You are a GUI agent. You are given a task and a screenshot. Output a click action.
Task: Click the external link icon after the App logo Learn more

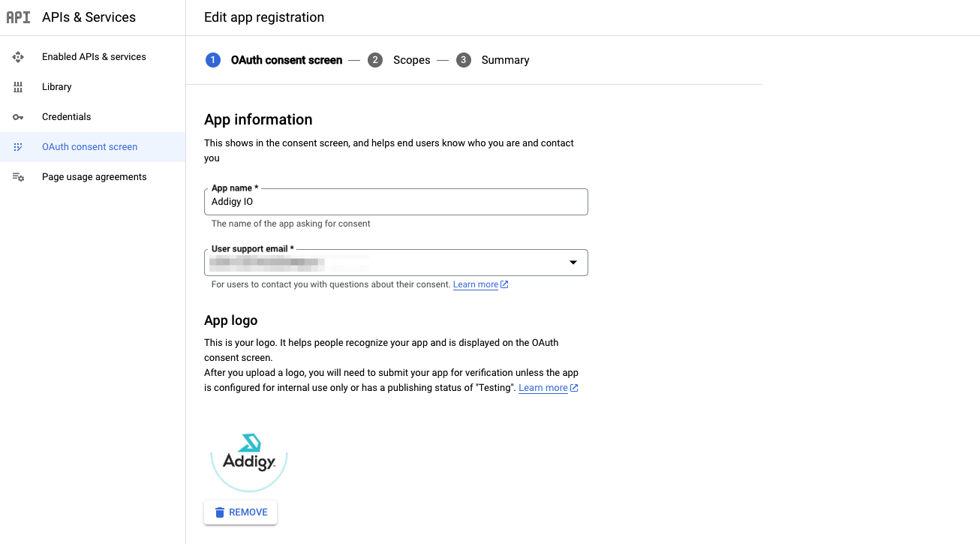(574, 388)
